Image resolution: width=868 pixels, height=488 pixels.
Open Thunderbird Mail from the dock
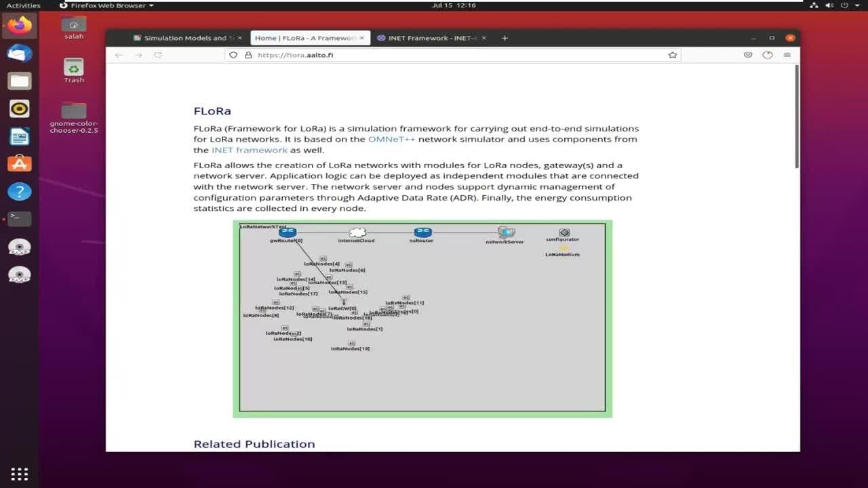click(x=19, y=54)
